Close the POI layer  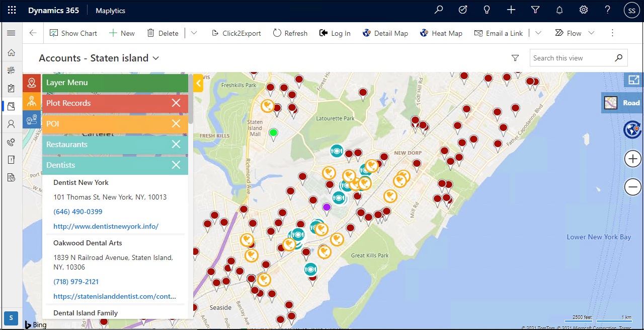click(176, 124)
